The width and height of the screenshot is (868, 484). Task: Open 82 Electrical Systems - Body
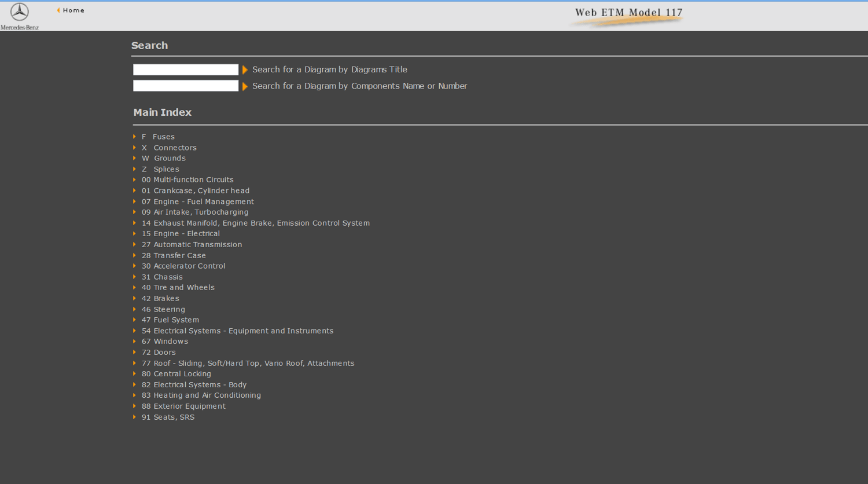pos(194,384)
